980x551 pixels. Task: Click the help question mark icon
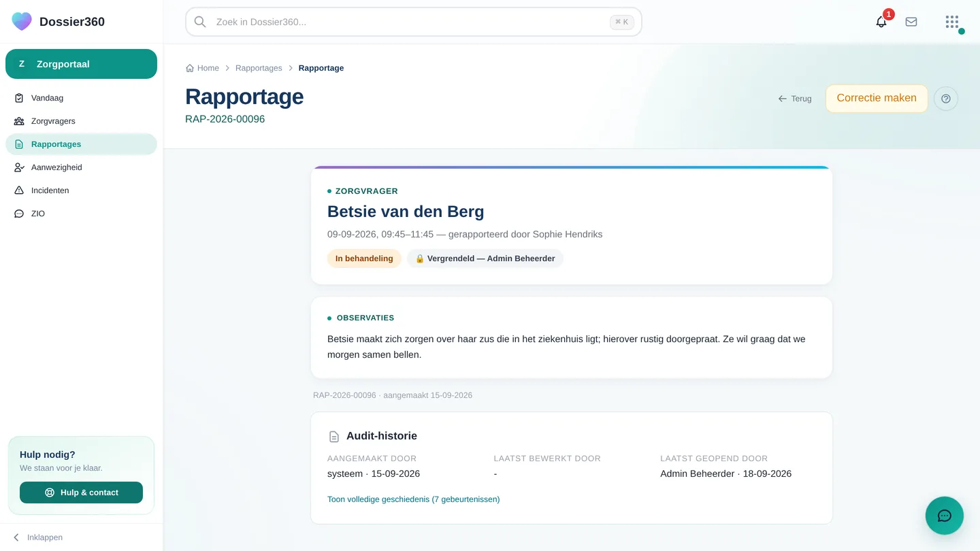coord(946,99)
